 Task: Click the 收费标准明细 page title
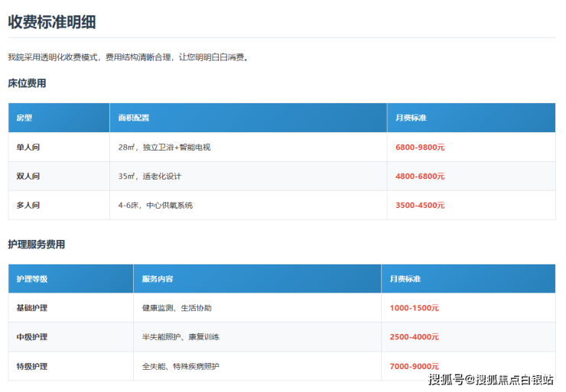pyautogui.click(x=52, y=21)
